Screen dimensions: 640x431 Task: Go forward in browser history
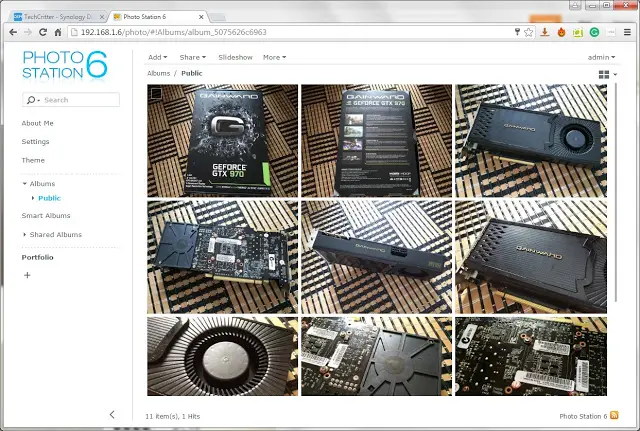[x=28, y=32]
